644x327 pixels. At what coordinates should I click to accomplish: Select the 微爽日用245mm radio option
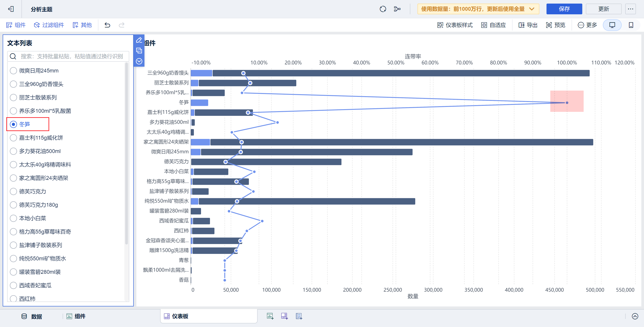click(x=13, y=71)
